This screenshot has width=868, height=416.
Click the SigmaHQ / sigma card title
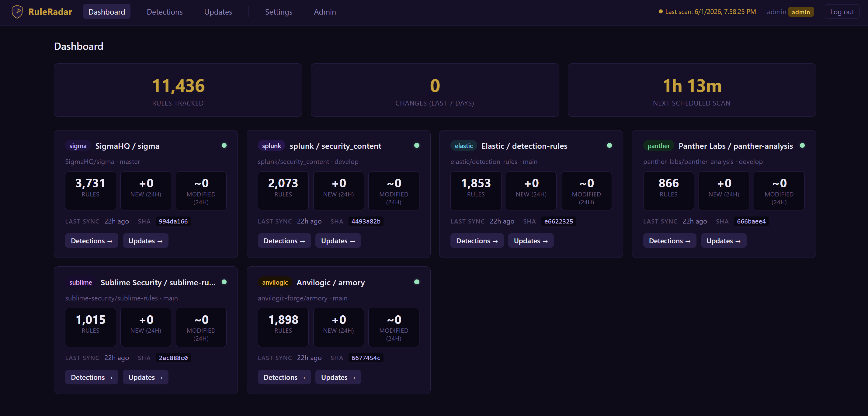pos(127,146)
